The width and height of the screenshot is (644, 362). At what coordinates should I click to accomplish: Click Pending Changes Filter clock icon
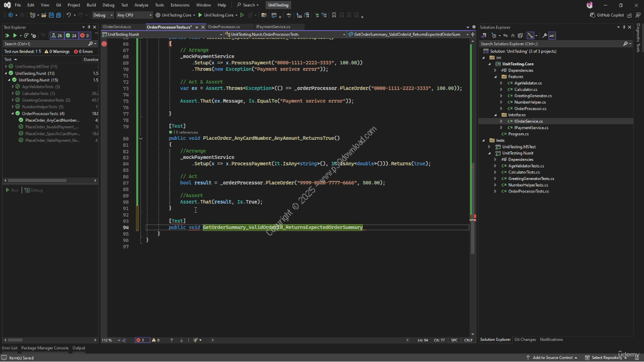(x=494, y=36)
